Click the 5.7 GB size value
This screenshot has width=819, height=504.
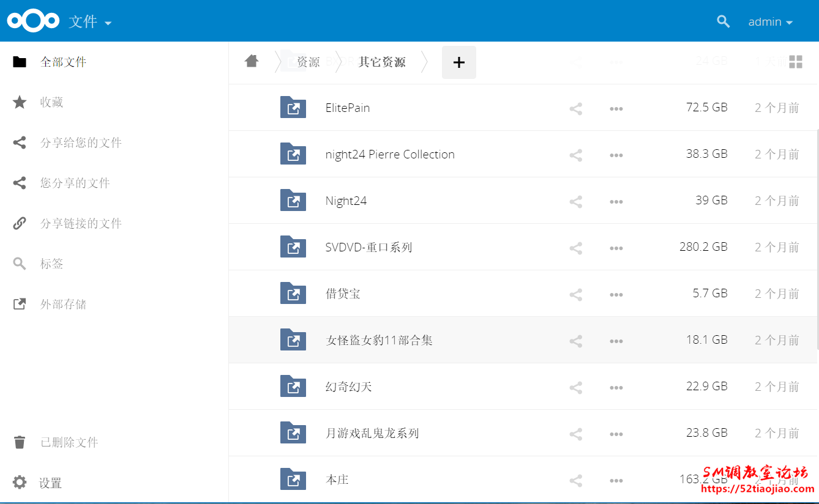pyautogui.click(x=710, y=293)
